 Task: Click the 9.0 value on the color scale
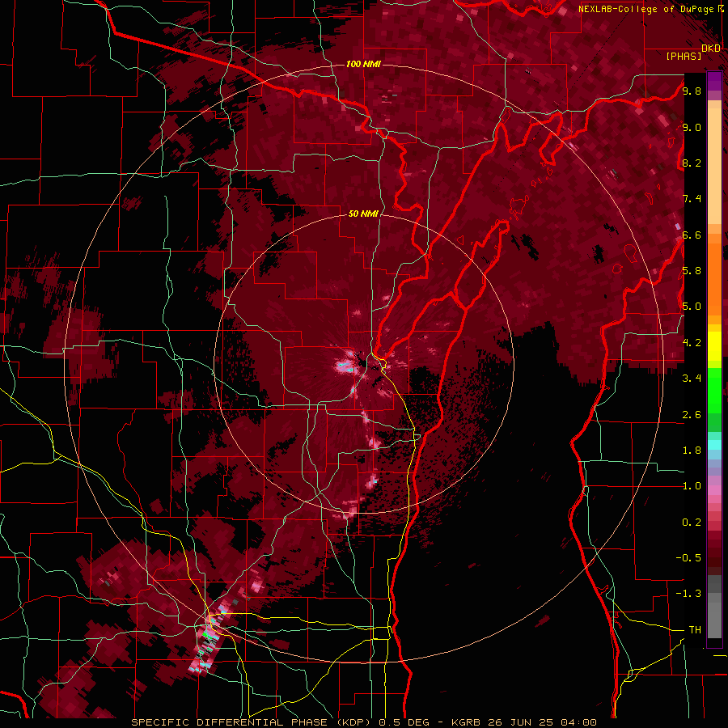(x=692, y=127)
